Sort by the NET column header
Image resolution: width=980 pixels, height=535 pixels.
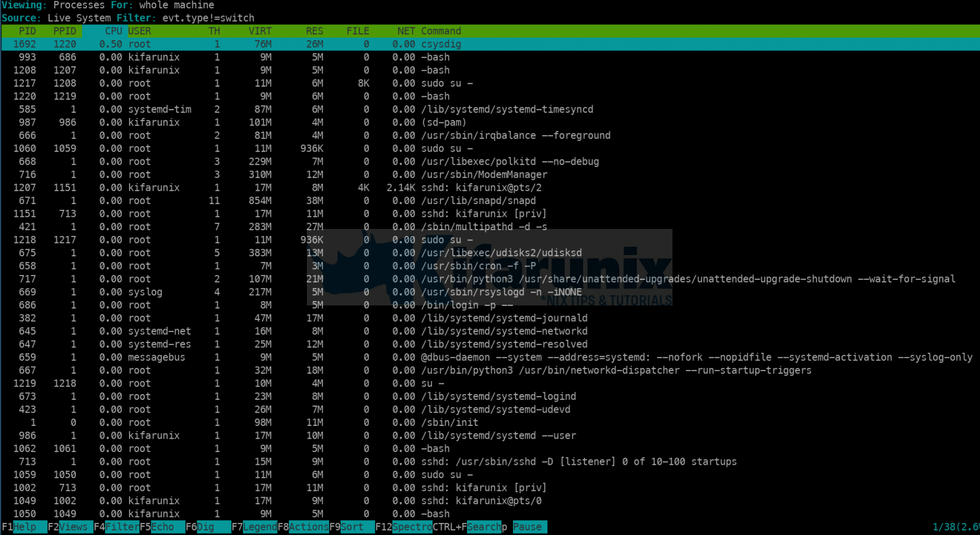[x=406, y=31]
